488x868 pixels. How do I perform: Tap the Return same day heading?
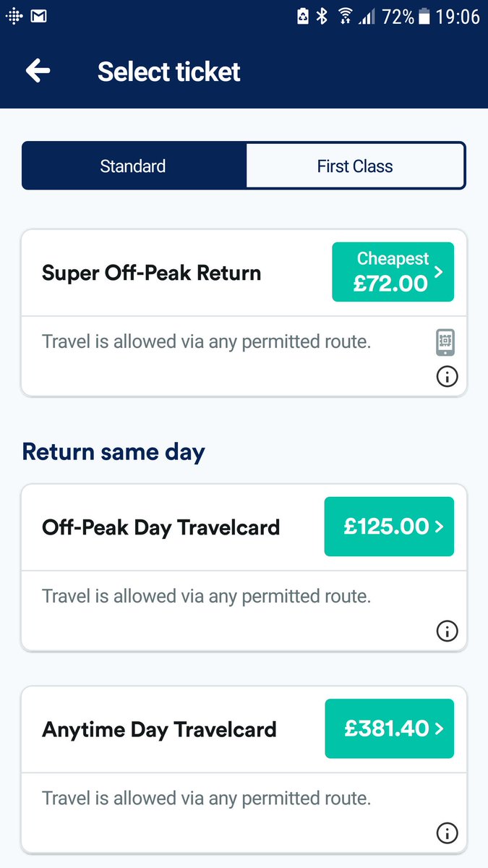point(114,452)
